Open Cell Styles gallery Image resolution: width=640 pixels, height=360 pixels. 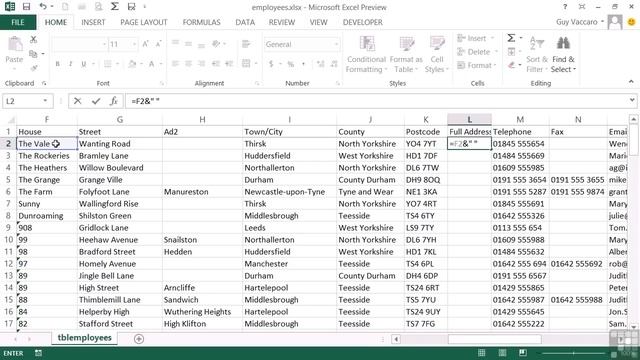point(437,54)
